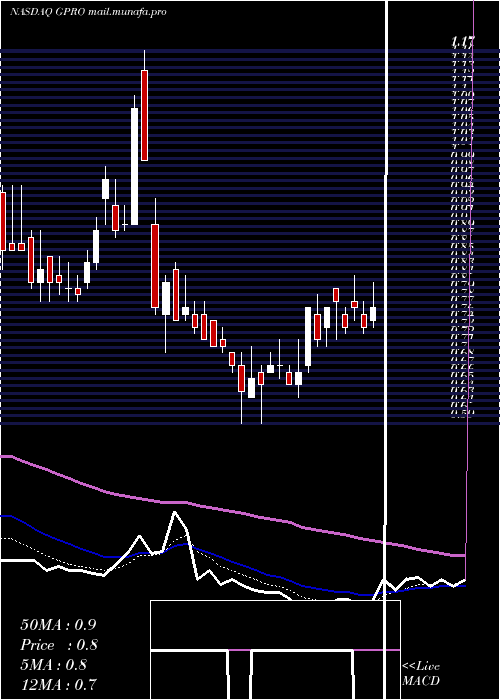Click the 'NASDAQ GPRO mail.munafa.pro' header text
The height and width of the screenshot is (700, 500).
pos(88,12)
